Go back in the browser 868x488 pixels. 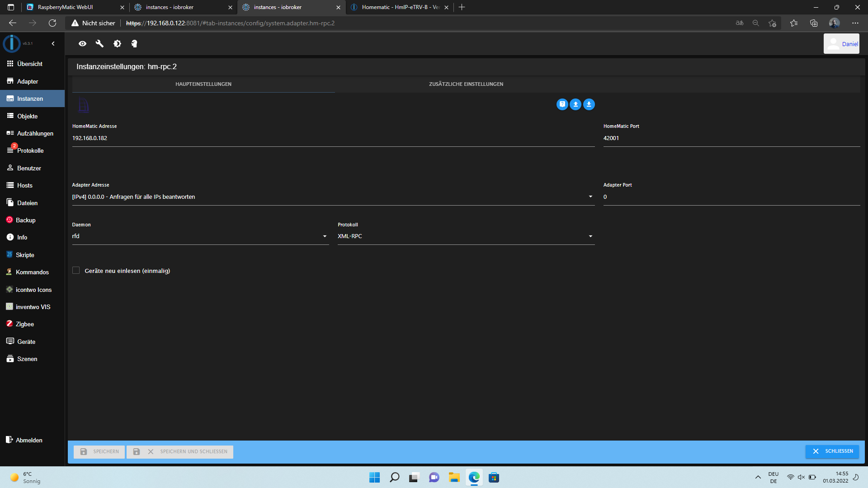pyautogui.click(x=13, y=23)
